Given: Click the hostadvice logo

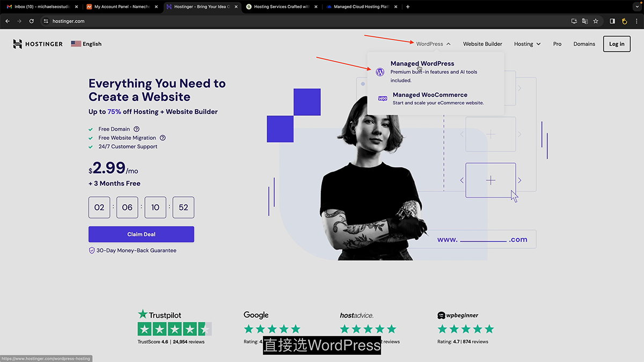Looking at the screenshot, I should (357, 315).
